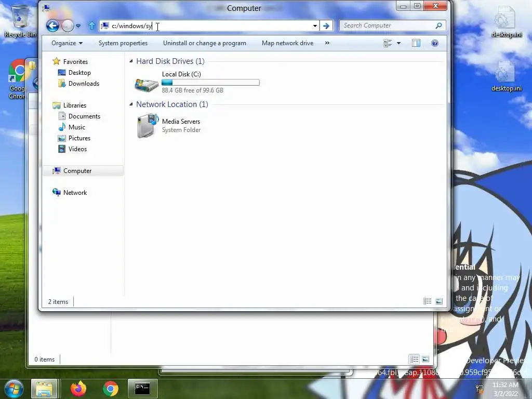Go back with the blue Back arrow
This screenshot has height=399, width=532.
[x=52, y=26]
